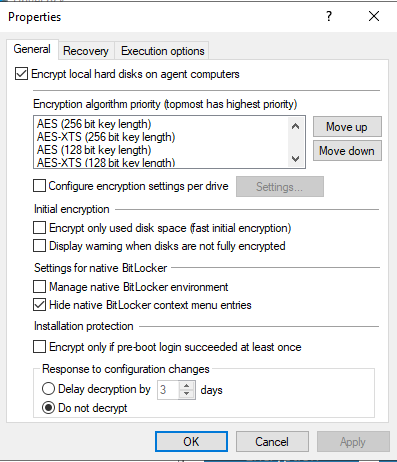This screenshot has width=397, height=462.
Task: Click the Move up button
Action: (x=347, y=127)
